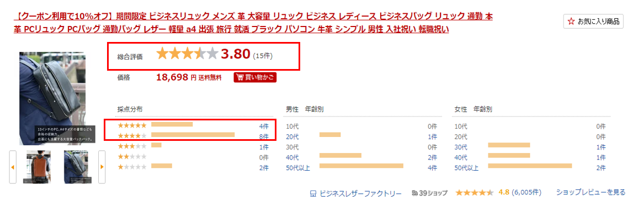
Task: Open 4-star reviews count 8件
Action: tap(264, 136)
